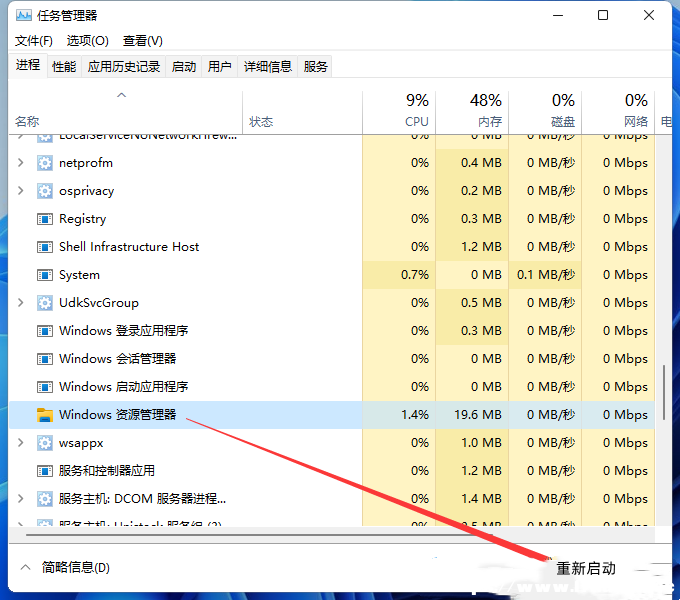Click the vertical scrollbar thumb
The width and height of the screenshot is (680, 600).
[664, 393]
